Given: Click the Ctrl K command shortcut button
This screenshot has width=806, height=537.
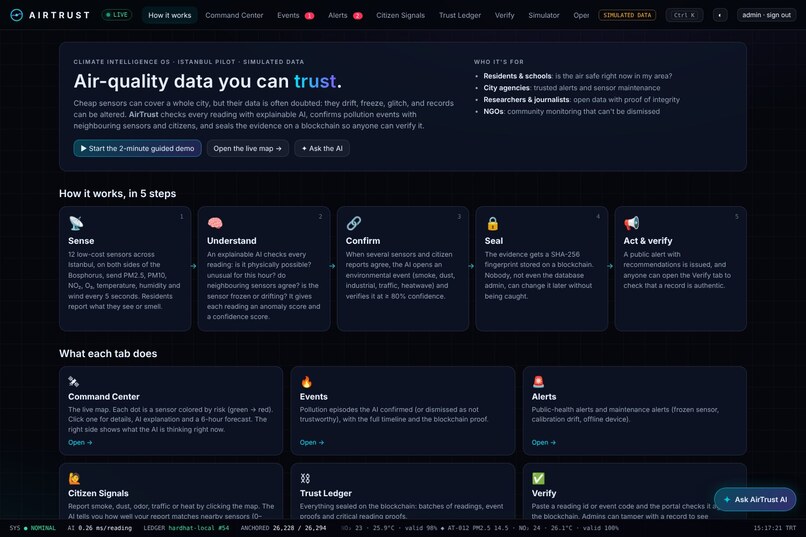Looking at the screenshot, I should (684, 15).
